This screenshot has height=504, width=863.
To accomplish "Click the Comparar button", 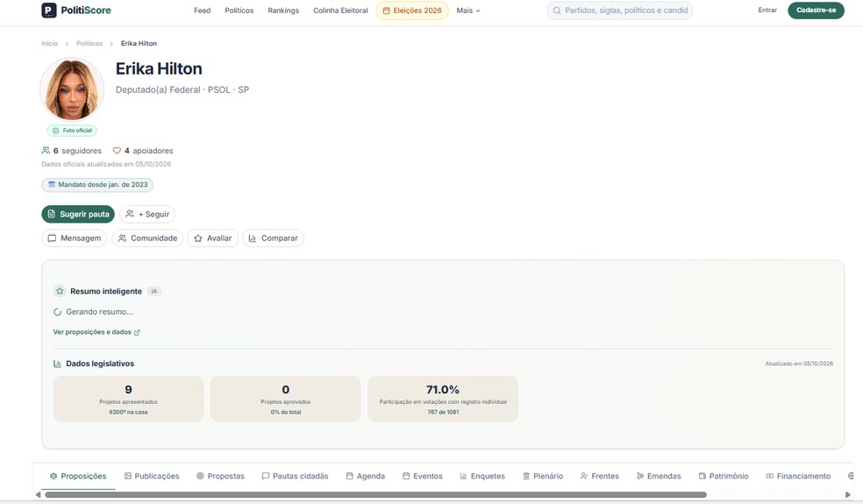I will click(x=273, y=238).
